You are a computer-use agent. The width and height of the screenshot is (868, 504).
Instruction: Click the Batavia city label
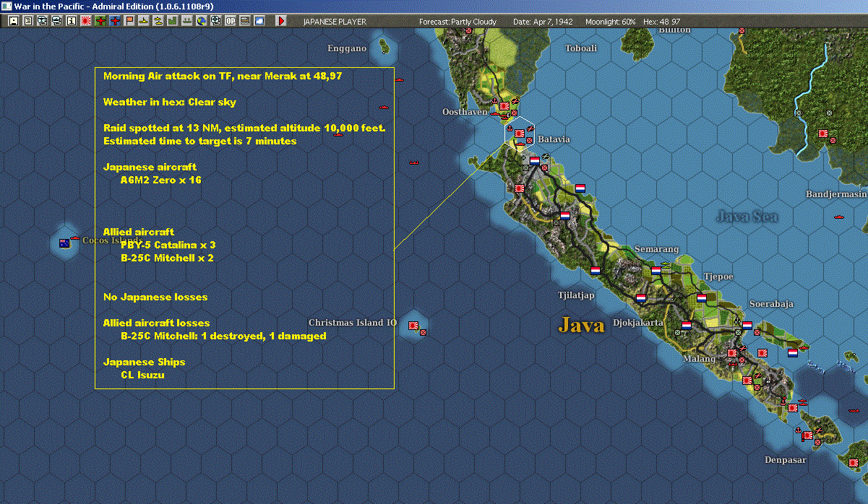point(554,139)
